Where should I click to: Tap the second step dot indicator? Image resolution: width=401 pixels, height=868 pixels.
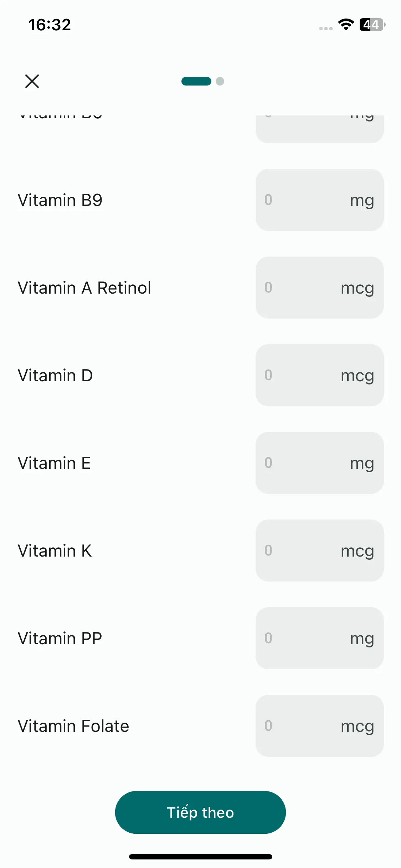click(x=220, y=81)
